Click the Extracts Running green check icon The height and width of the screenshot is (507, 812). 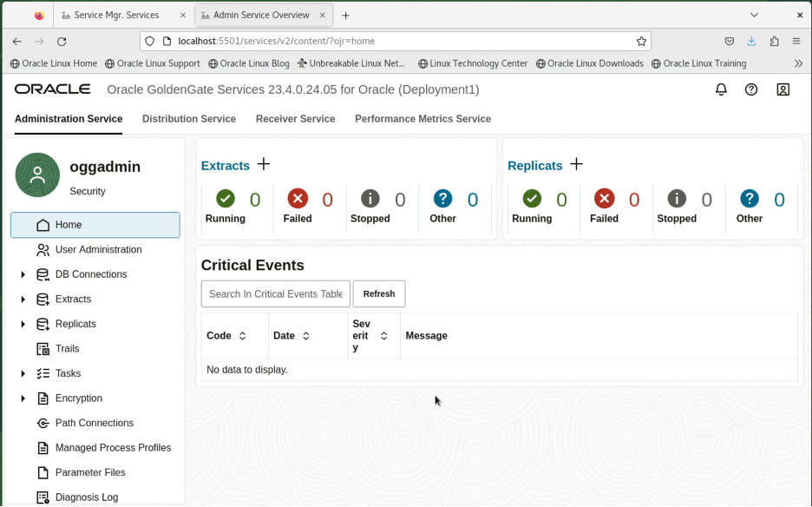226,199
